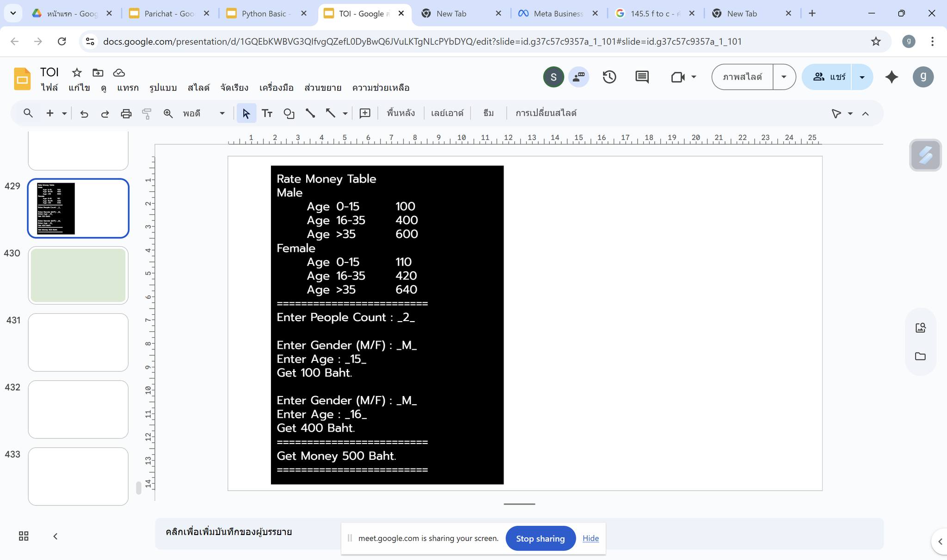This screenshot has height=560, width=947.
Task: Open the zoom level พอดี dropdown
Action: (x=203, y=113)
